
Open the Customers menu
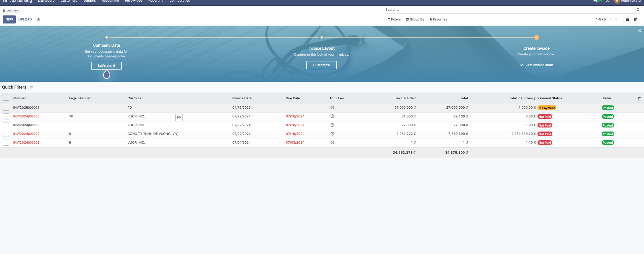click(x=69, y=1)
